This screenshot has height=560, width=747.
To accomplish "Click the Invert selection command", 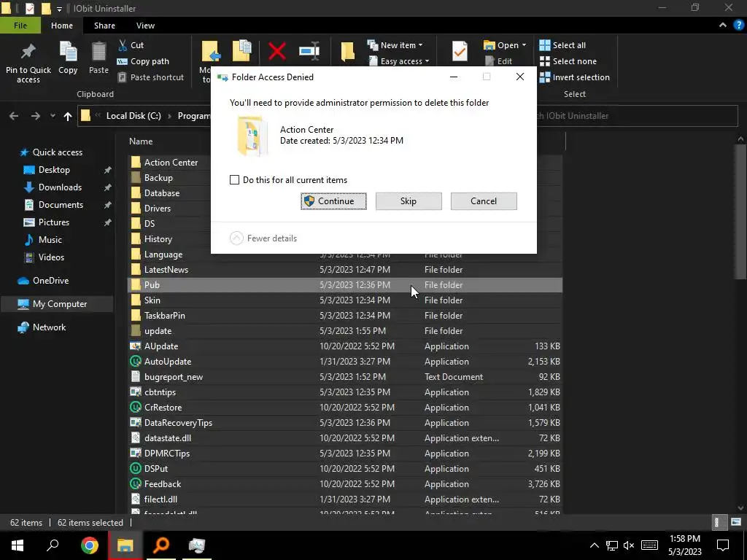I will [x=575, y=77].
